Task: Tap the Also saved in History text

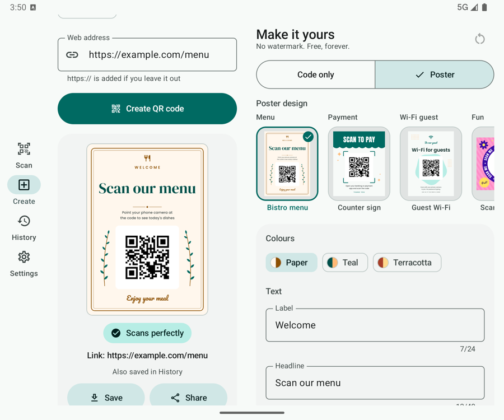Action: point(147,372)
